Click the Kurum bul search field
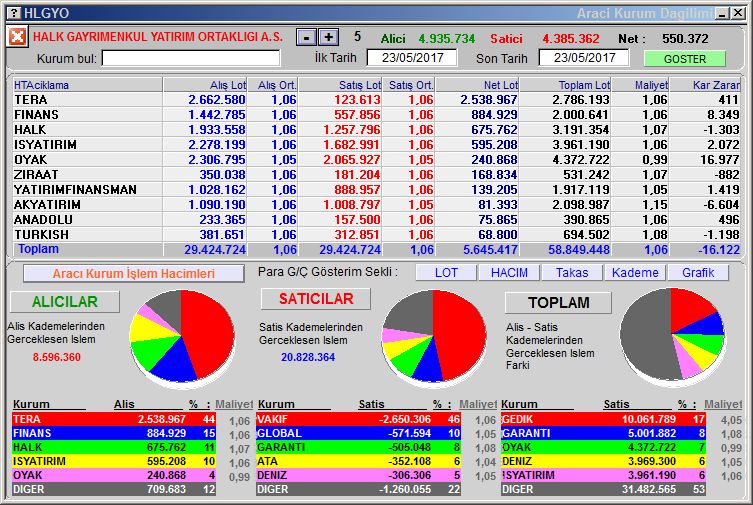This screenshot has height=505, width=753. pyautogui.click(x=191, y=59)
